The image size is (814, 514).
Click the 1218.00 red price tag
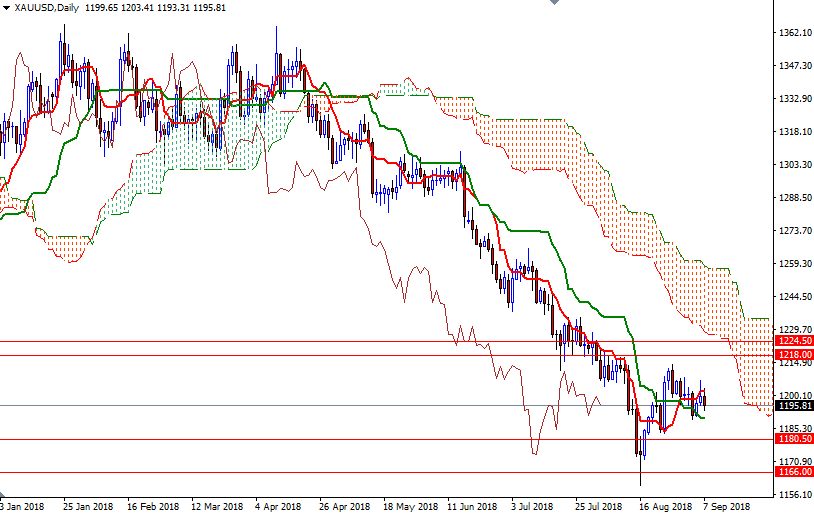(795, 355)
